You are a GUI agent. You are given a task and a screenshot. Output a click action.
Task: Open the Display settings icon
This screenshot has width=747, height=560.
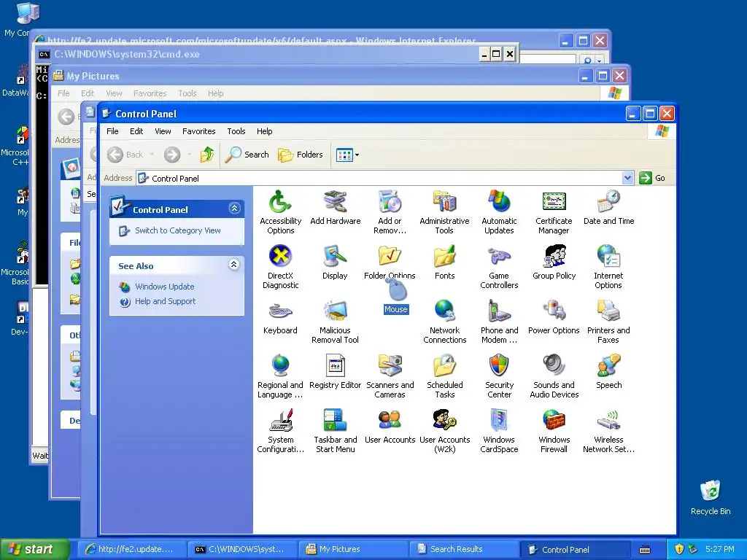[335, 262]
